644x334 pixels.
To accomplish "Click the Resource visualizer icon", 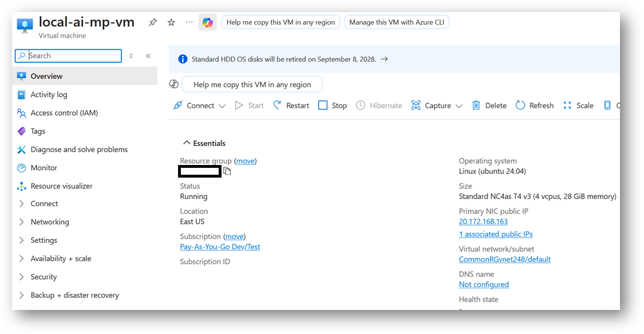I will [21, 186].
